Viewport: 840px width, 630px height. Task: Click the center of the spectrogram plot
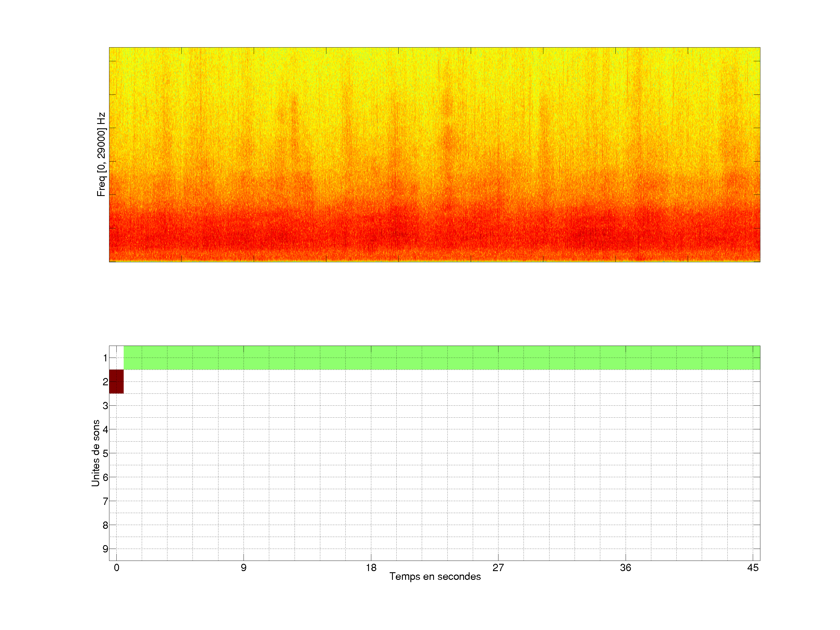[434, 155]
